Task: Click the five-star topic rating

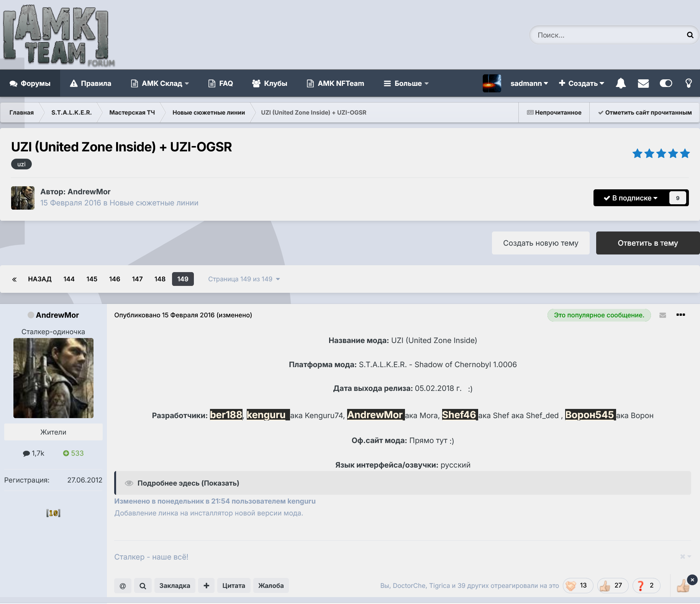Action: click(661, 154)
